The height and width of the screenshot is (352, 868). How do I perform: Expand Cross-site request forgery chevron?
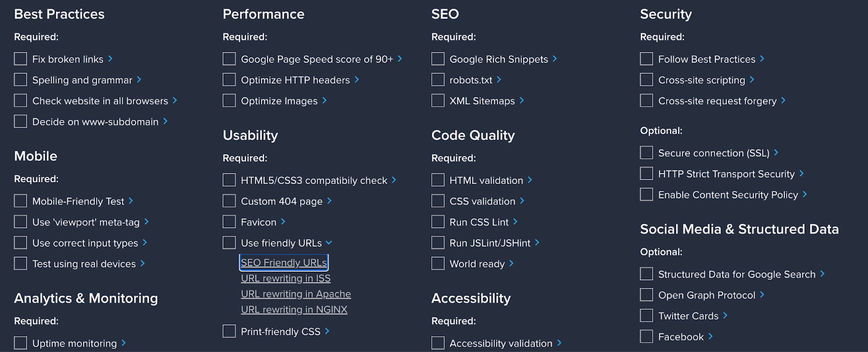pos(783,100)
